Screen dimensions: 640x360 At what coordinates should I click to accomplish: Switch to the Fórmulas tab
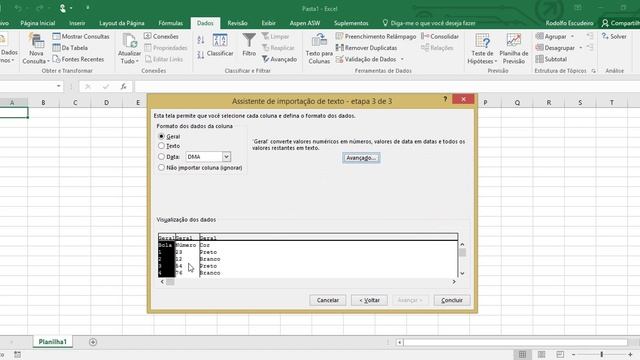(x=171, y=23)
